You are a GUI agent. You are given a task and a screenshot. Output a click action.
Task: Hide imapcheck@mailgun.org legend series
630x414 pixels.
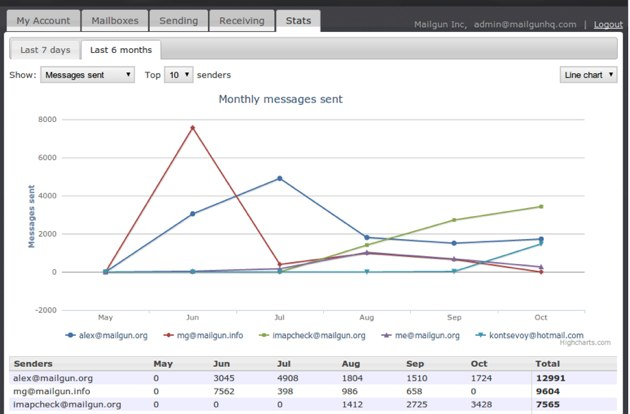(312, 335)
